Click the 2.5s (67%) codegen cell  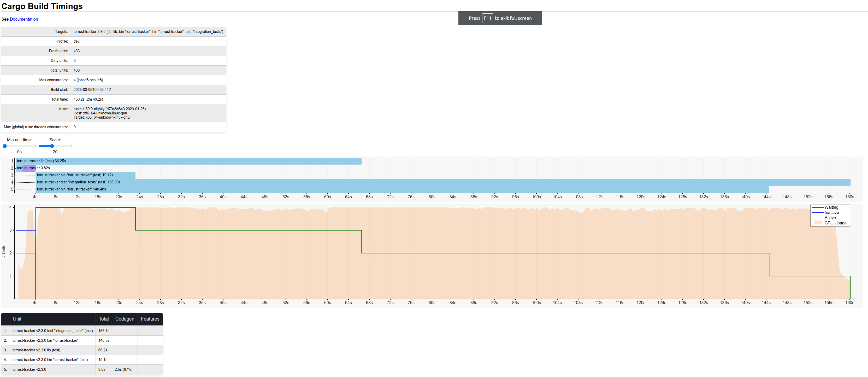point(124,370)
